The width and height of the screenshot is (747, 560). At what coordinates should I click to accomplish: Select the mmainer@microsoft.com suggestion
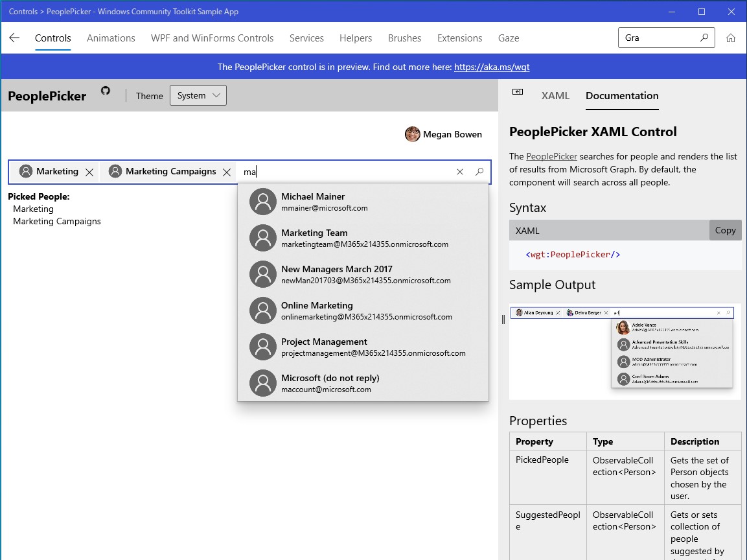tap(324, 208)
